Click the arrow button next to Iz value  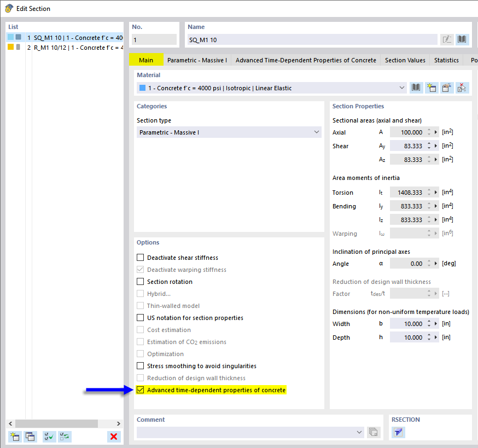click(x=436, y=220)
